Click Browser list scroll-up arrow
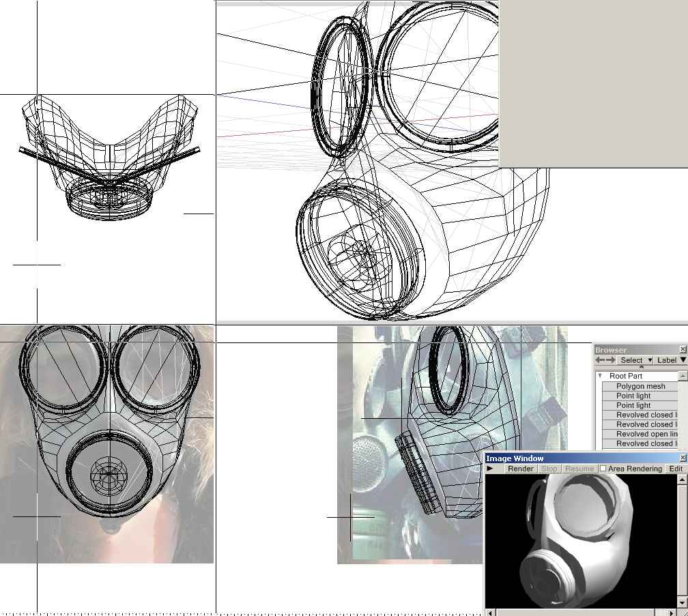 point(683,376)
